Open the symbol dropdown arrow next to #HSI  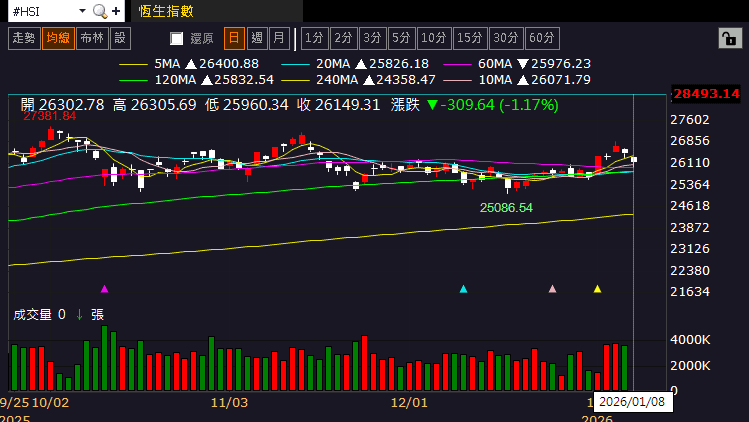coord(81,11)
